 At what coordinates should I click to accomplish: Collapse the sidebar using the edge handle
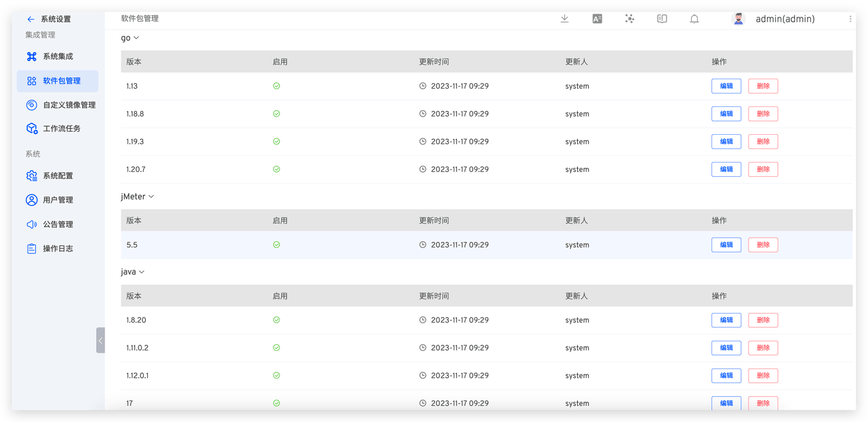coord(100,340)
